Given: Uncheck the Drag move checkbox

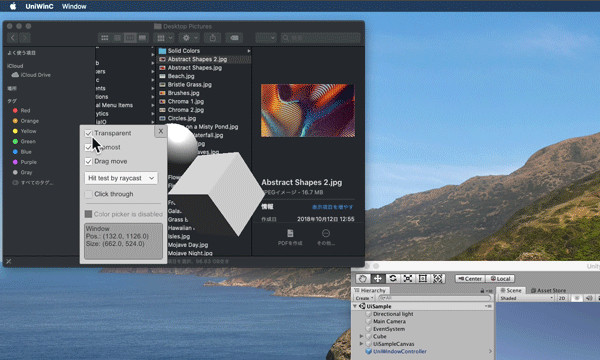Looking at the screenshot, I should click(x=88, y=161).
